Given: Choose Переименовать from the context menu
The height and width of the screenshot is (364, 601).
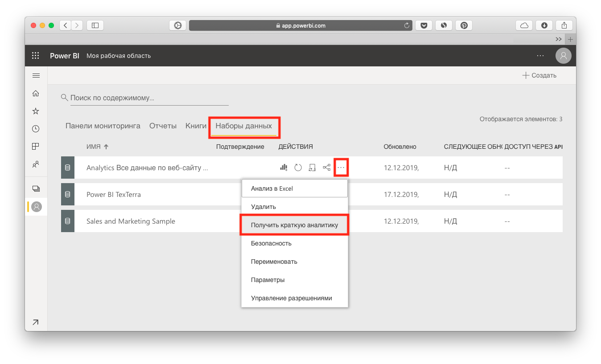Looking at the screenshot, I should pyautogui.click(x=295, y=262).
